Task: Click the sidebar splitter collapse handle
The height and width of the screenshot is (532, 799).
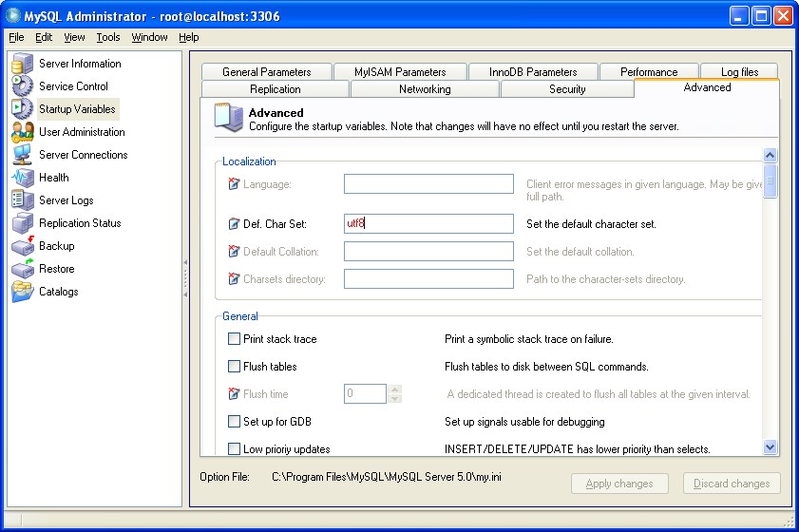Action: pyautogui.click(x=185, y=278)
